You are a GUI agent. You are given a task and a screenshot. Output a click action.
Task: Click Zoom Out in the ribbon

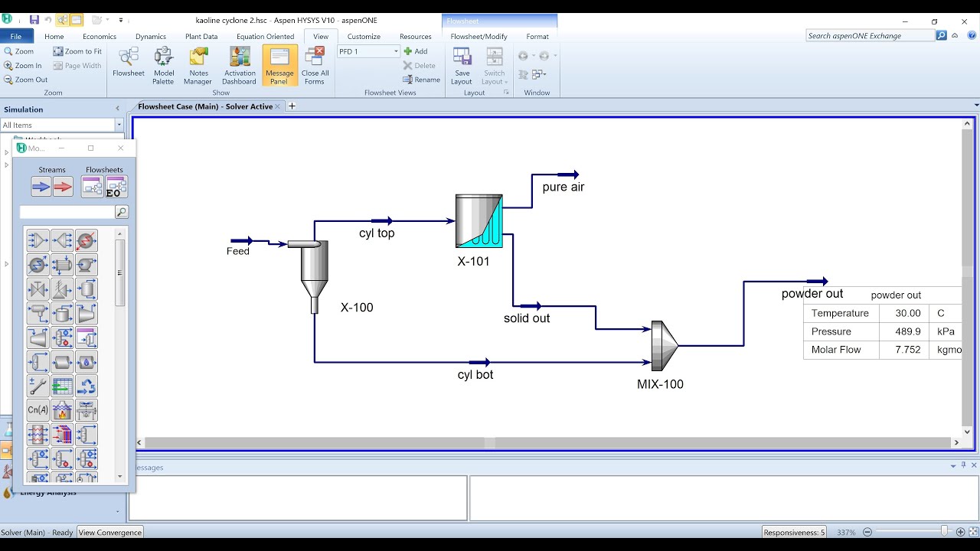pyautogui.click(x=26, y=80)
